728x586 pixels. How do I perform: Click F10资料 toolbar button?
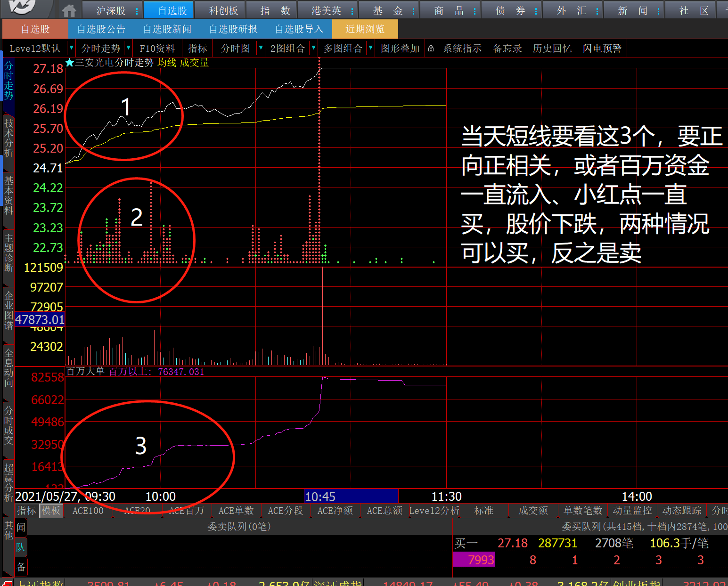pyautogui.click(x=157, y=49)
